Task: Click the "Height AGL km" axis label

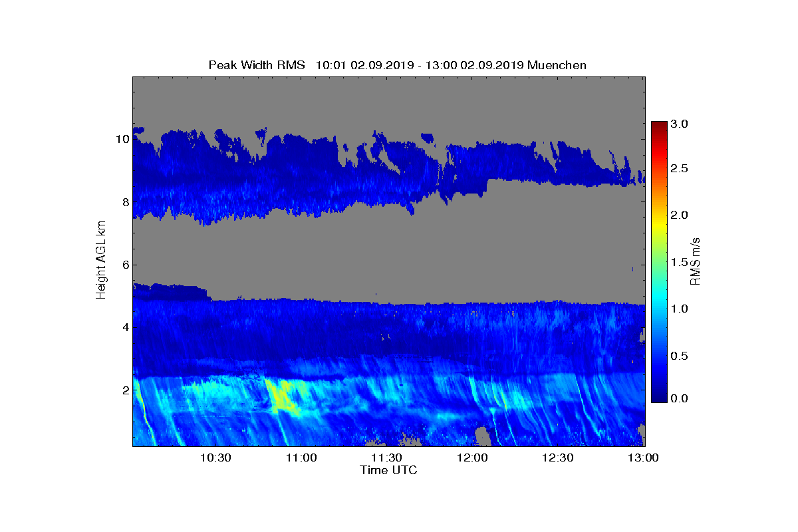Action: coord(101,260)
